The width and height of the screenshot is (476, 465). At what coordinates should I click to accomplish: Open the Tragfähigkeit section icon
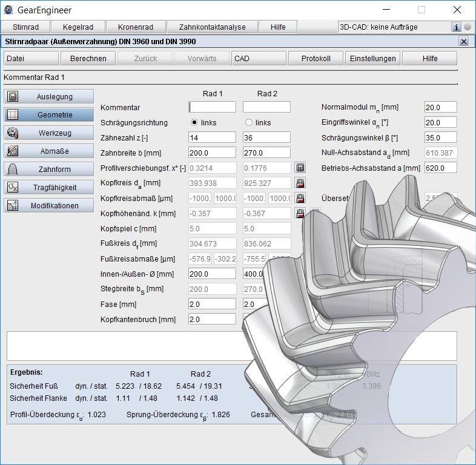click(13, 188)
